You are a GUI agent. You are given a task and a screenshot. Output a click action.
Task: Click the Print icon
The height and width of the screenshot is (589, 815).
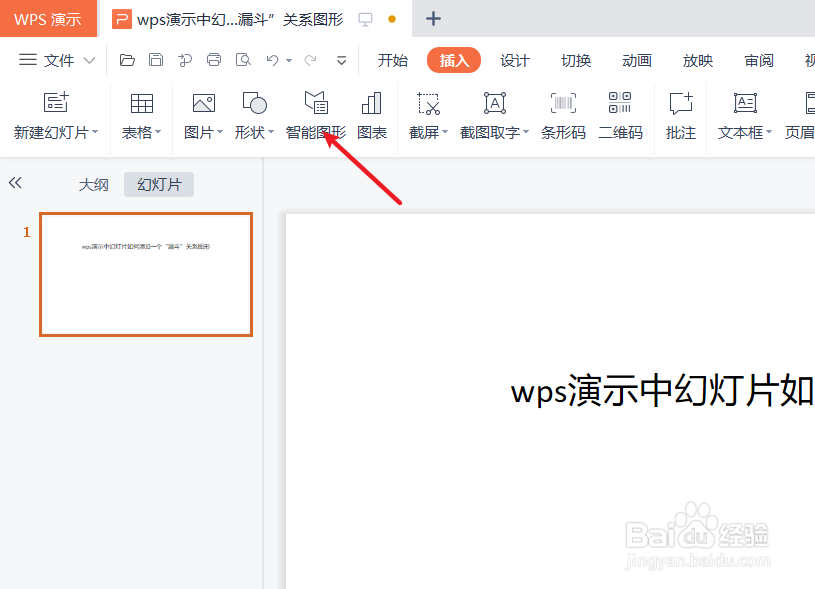coord(214,60)
